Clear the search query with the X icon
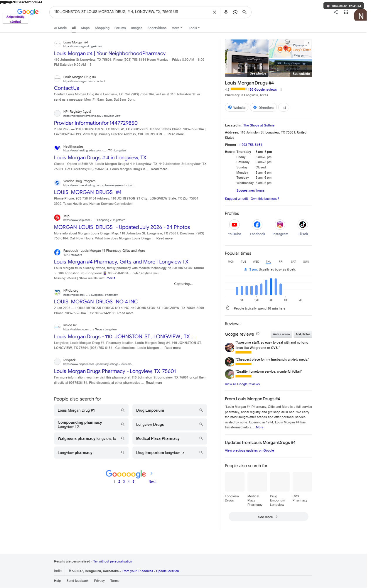The width and height of the screenshot is (371, 588). [214, 12]
